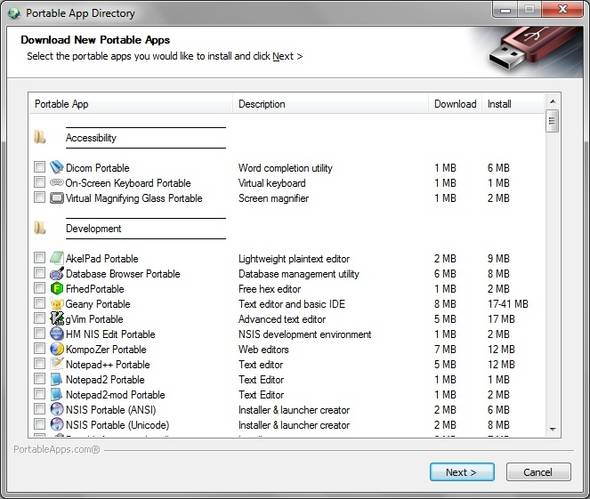Check the On-Screen Keyboard Portable checkbox
Image resolution: width=590 pixels, height=499 pixels.
click(x=40, y=183)
